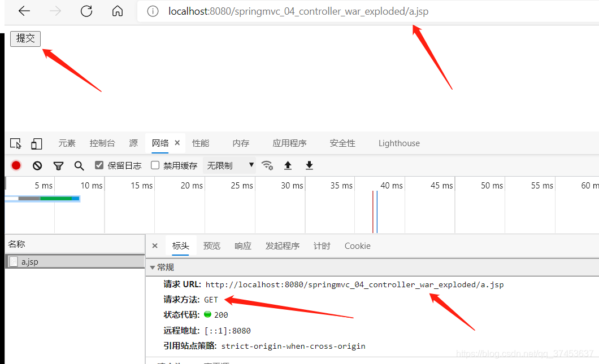Toggle the network filter funnel icon

point(58,165)
